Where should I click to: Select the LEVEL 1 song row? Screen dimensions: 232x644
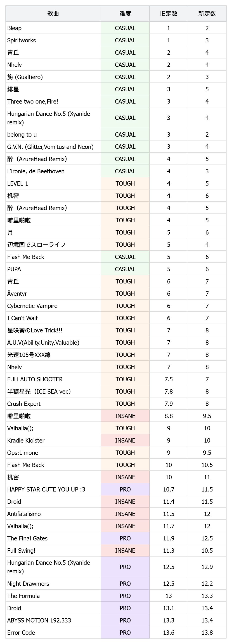(x=116, y=184)
